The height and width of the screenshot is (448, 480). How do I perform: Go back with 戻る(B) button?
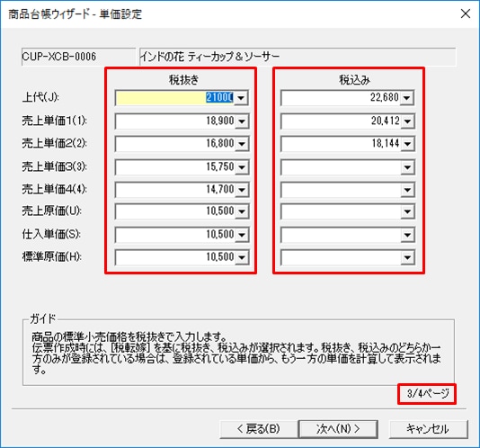259,429
